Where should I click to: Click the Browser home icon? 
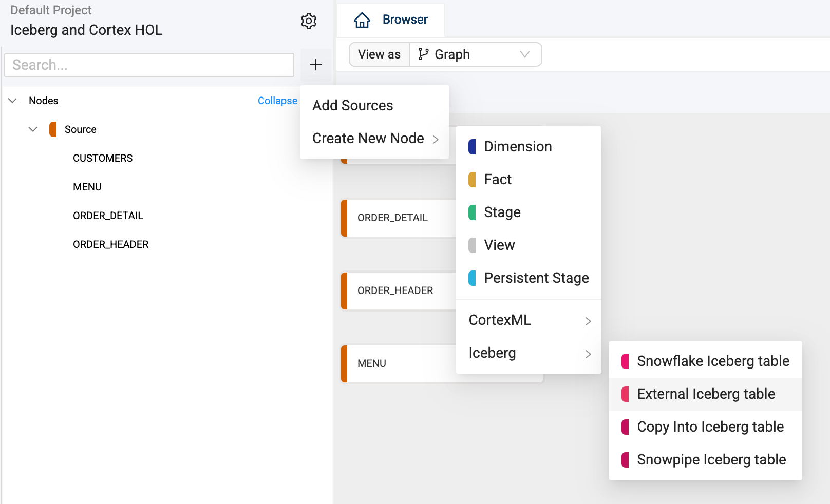(362, 20)
